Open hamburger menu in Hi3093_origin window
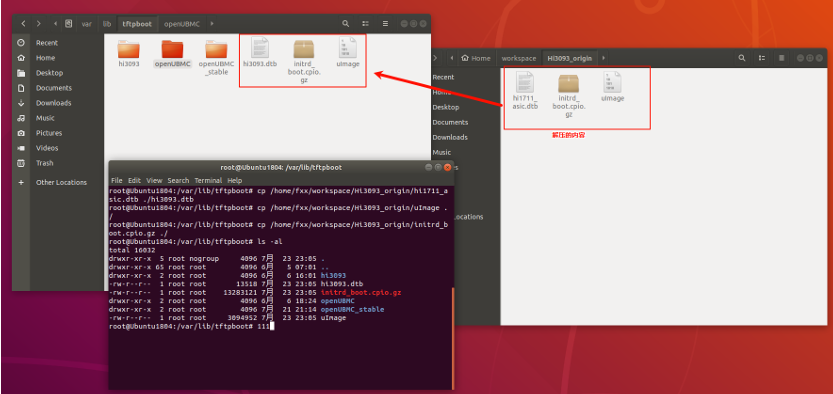The image size is (833, 394). click(x=781, y=58)
